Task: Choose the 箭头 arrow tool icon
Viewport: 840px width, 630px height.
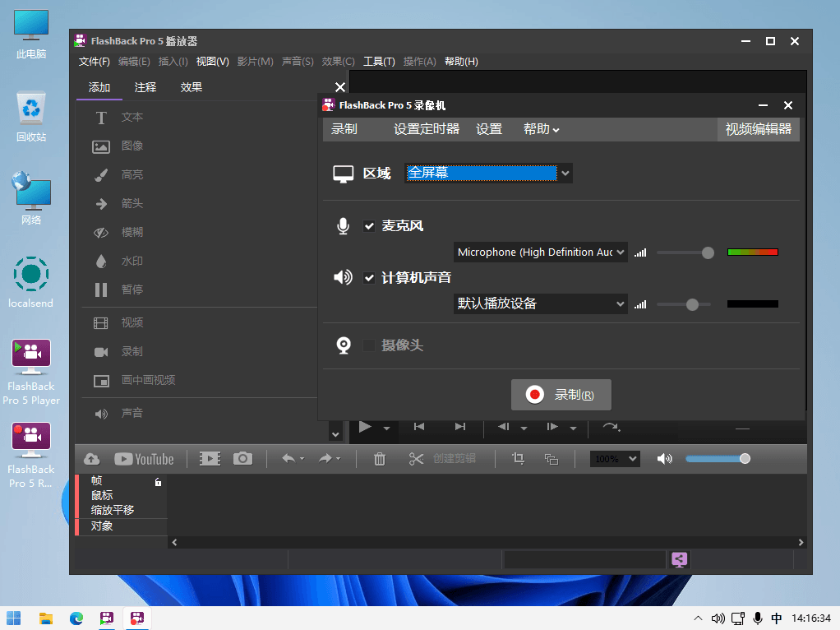Action: [x=101, y=204]
